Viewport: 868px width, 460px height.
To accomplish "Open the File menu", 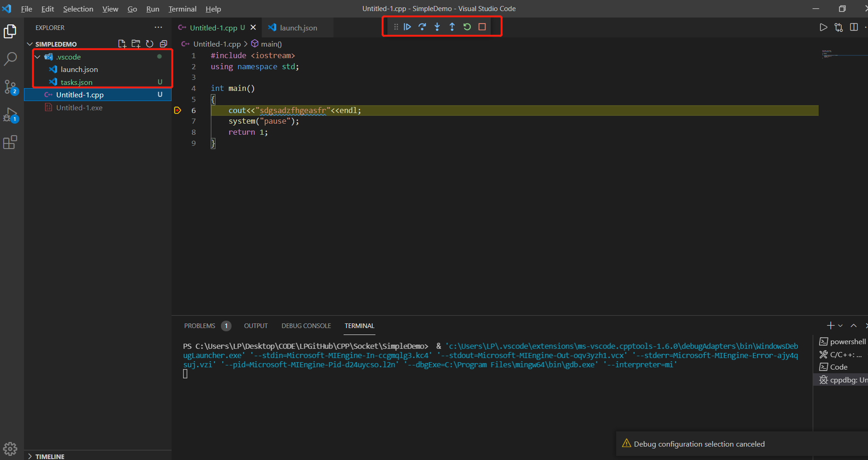I will pyautogui.click(x=27, y=9).
